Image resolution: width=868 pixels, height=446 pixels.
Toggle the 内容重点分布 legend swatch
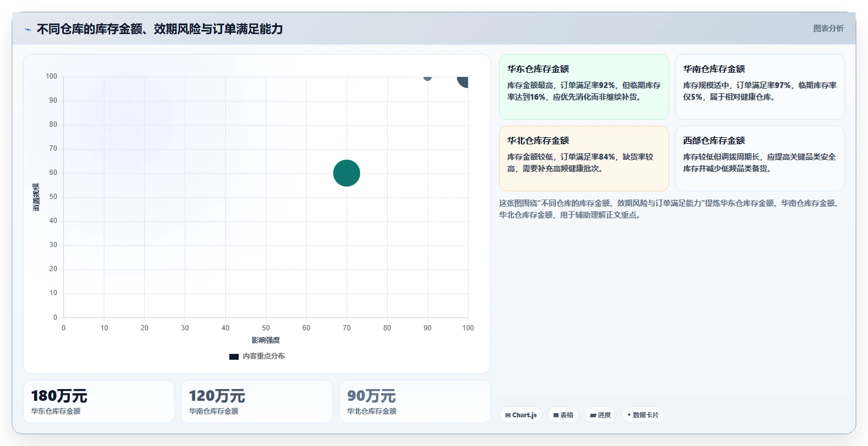tap(234, 356)
